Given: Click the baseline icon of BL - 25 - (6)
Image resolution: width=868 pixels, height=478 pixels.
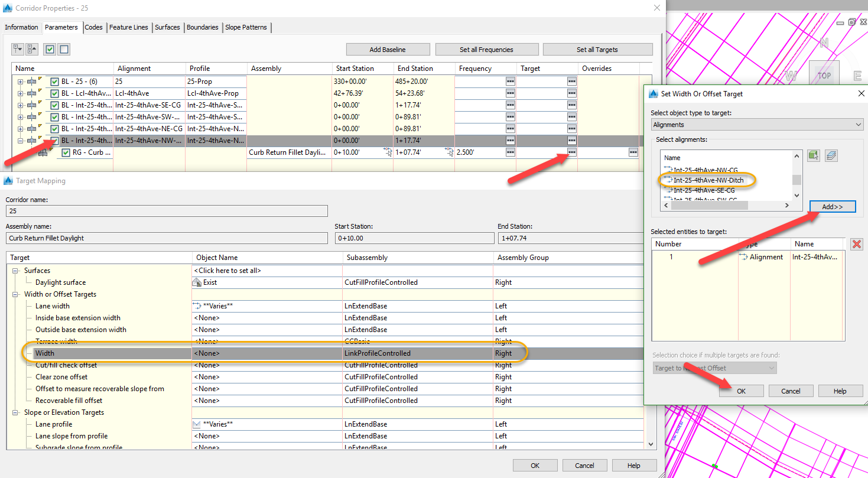Looking at the screenshot, I should coord(32,82).
